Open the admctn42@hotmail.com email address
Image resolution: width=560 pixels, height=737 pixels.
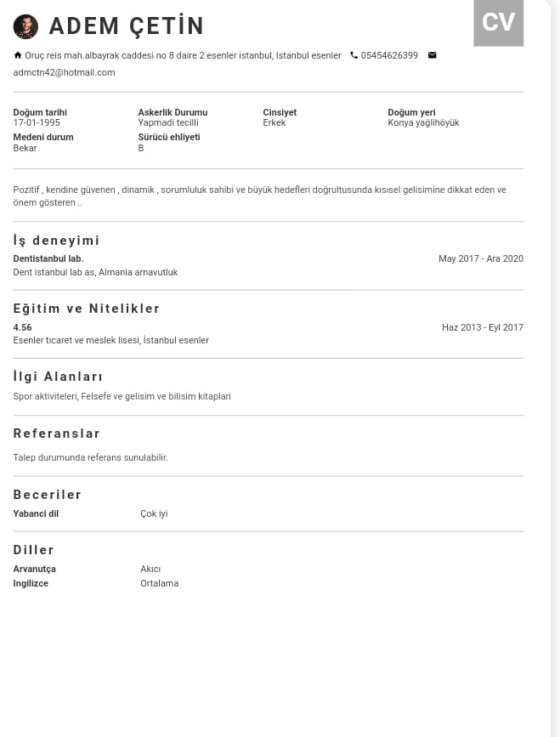pyautogui.click(x=64, y=72)
